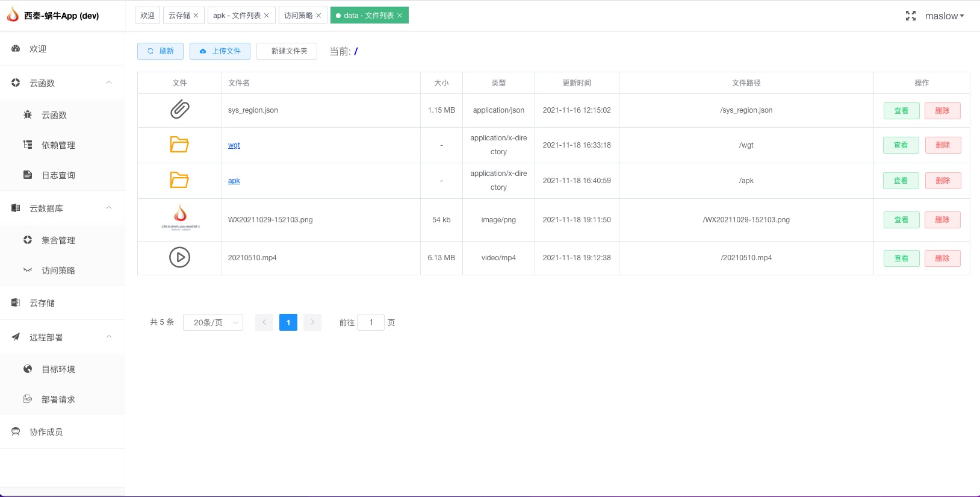Viewport: 980px width, 497px height.
Task: Click 查看 for WX20211029-152103.png
Action: pos(901,220)
